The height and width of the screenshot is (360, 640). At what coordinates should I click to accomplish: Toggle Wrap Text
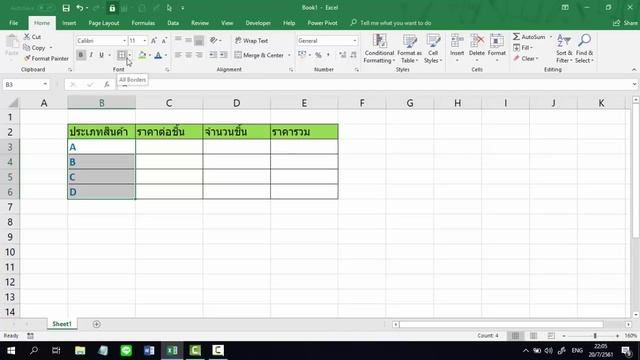[251, 41]
